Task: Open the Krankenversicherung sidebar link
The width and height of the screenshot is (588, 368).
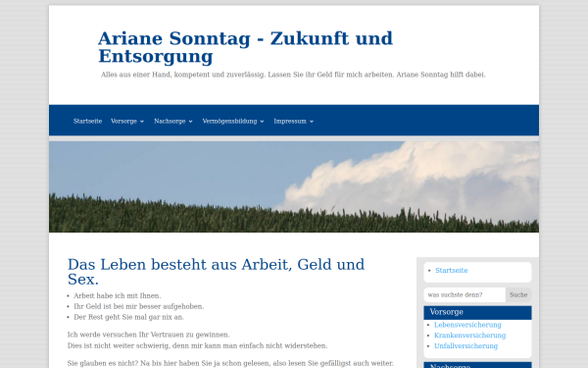Action: tap(469, 336)
